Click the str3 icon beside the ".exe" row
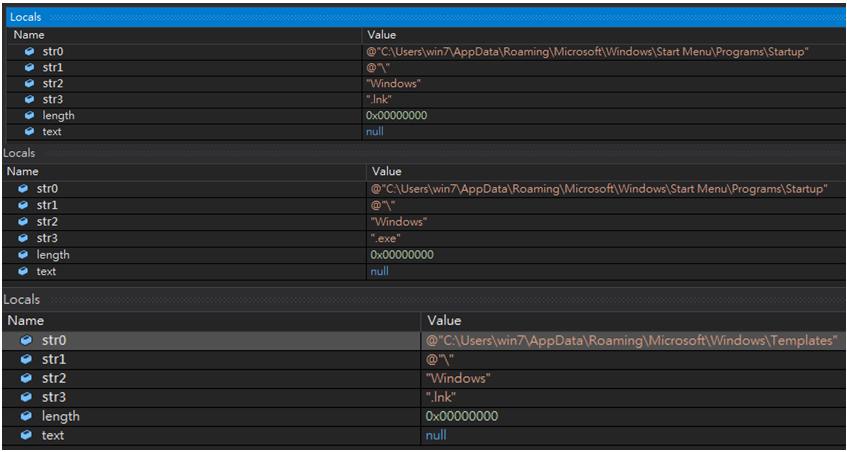Viewport: 847px width, 452px height. 24,239
